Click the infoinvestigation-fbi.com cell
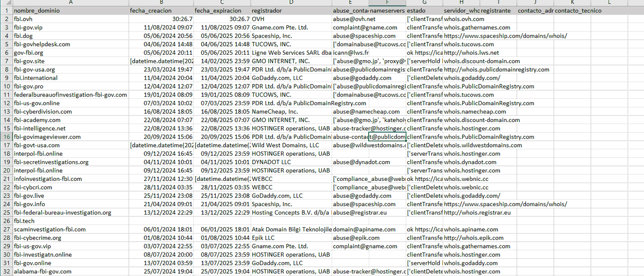The width and height of the screenshot is (644, 276). click(70, 179)
